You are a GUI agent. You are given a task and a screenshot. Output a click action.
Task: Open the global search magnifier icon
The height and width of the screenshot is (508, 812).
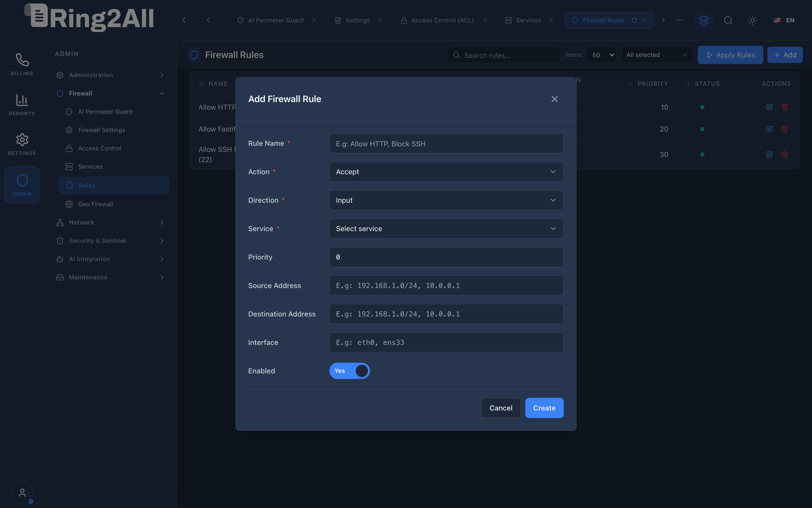click(728, 20)
